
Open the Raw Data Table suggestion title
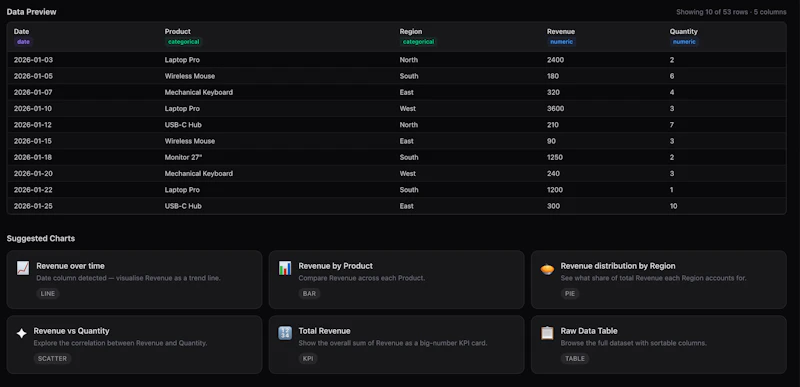pos(589,331)
